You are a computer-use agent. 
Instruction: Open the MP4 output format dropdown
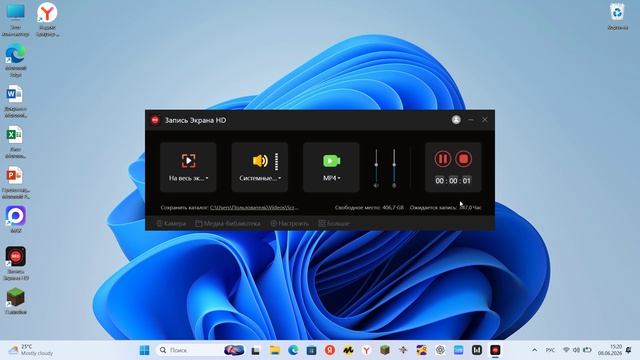tap(331, 178)
